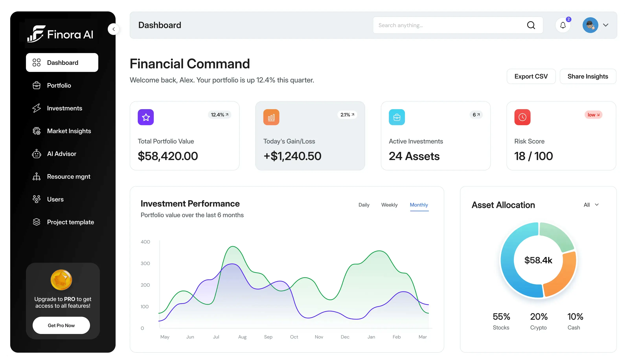Click the low risk badge

593,115
